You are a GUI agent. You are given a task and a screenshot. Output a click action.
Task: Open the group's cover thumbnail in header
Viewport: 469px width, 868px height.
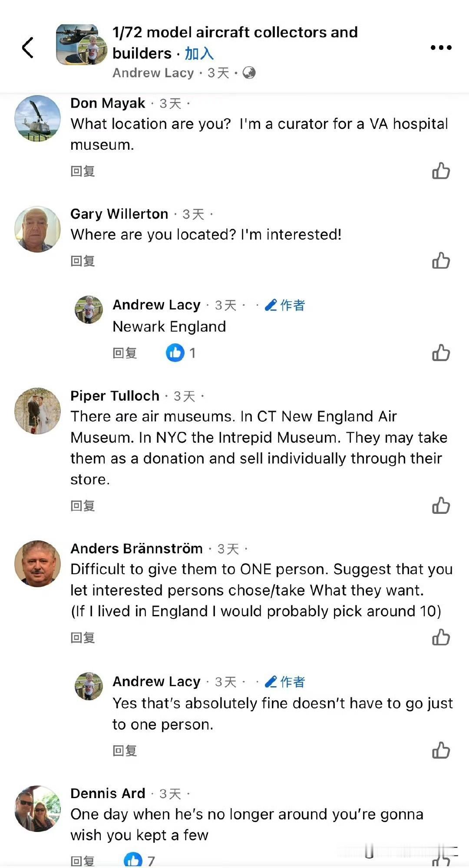(x=81, y=44)
